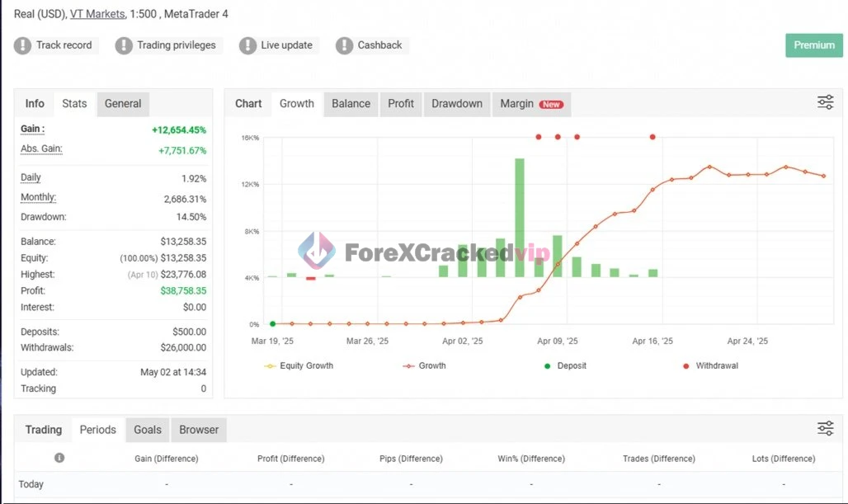Screen dimensions: 848x504
Task: Toggle Growth legend series visibility
Action: pyautogui.click(x=425, y=365)
